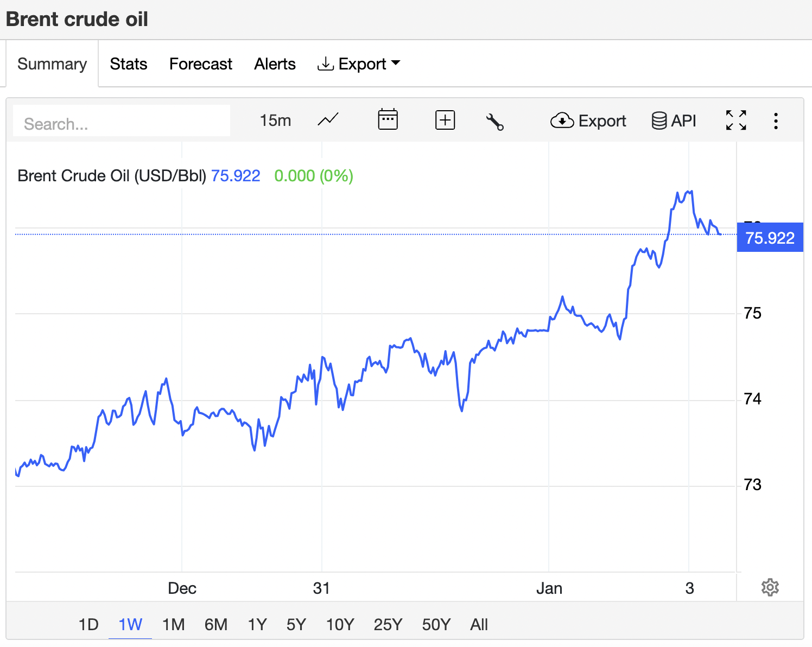Select the 5Y time range
The image size is (812, 647).
(x=296, y=625)
